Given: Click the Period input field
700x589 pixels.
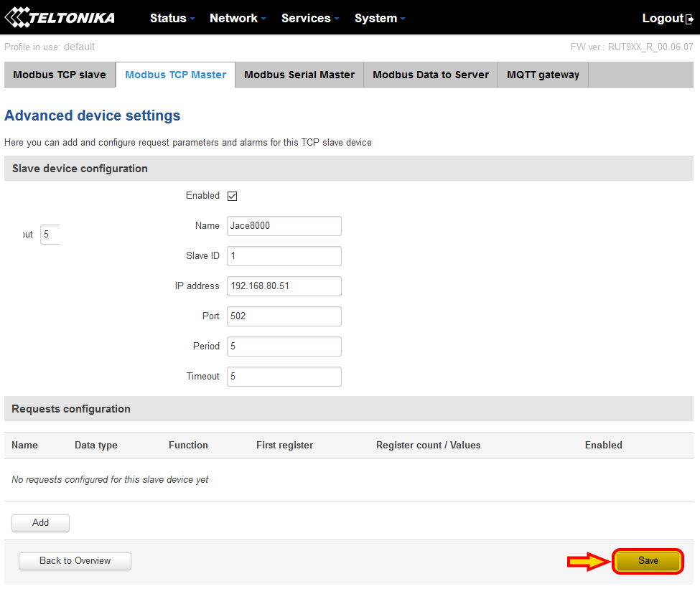Looking at the screenshot, I should tap(284, 347).
